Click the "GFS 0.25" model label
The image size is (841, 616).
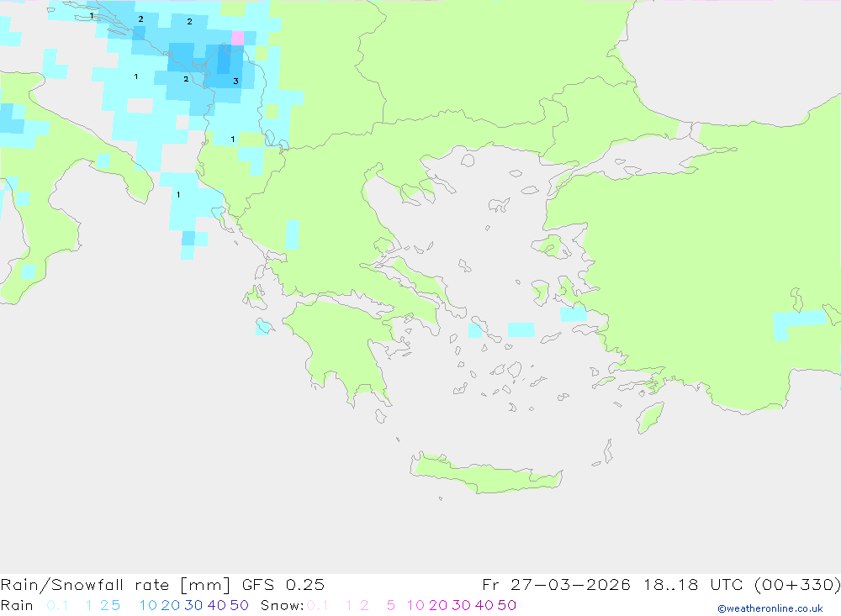click(x=283, y=585)
